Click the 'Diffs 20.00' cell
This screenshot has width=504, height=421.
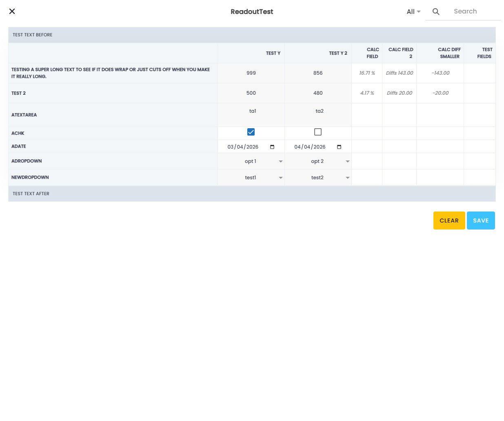click(x=400, y=93)
